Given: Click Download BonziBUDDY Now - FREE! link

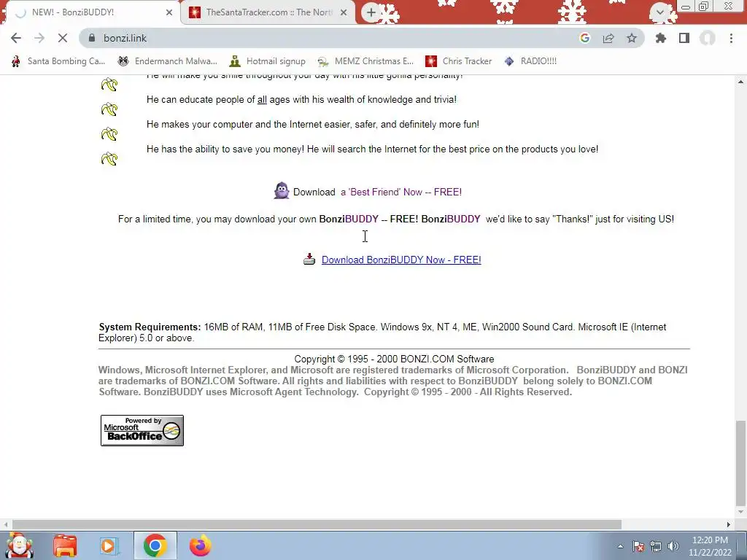Looking at the screenshot, I should pyautogui.click(x=401, y=260).
